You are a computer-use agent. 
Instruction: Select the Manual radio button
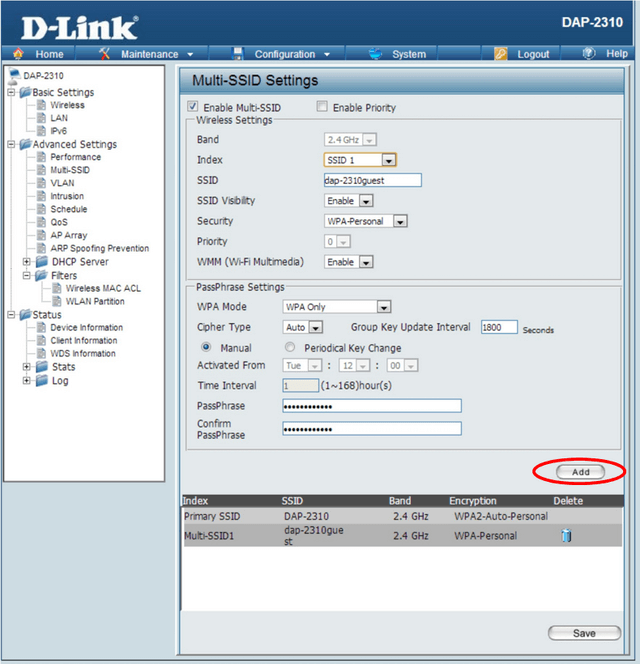[x=206, y=347]
